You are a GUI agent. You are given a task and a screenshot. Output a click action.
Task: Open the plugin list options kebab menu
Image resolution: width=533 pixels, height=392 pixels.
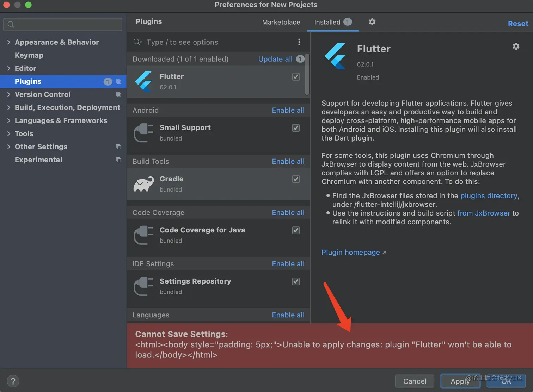(x=299, y=42)
